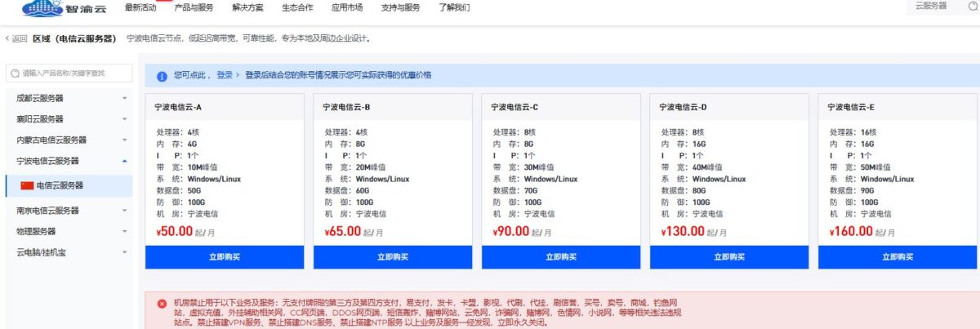Click the 宁波电信云-E plan title
This screenshot has height=329, width=980.
click(x=852, y=107)
